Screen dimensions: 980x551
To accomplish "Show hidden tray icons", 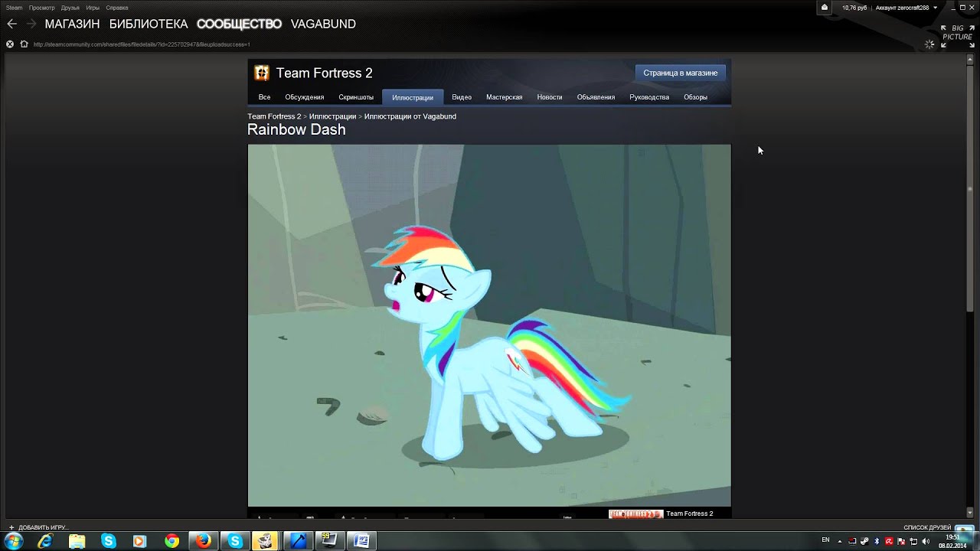I will coord(840,541).
